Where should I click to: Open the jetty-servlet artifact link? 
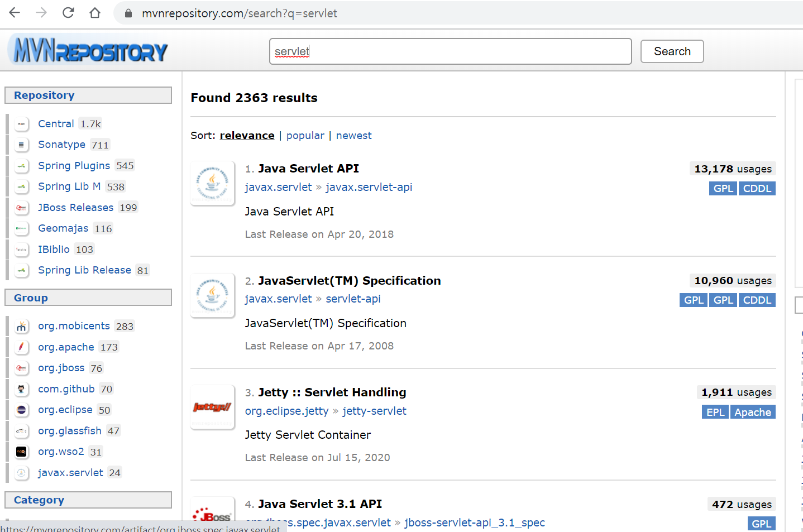375,411
